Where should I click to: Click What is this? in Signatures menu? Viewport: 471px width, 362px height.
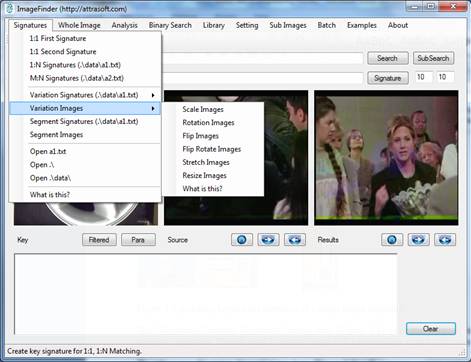pos(85,195)
